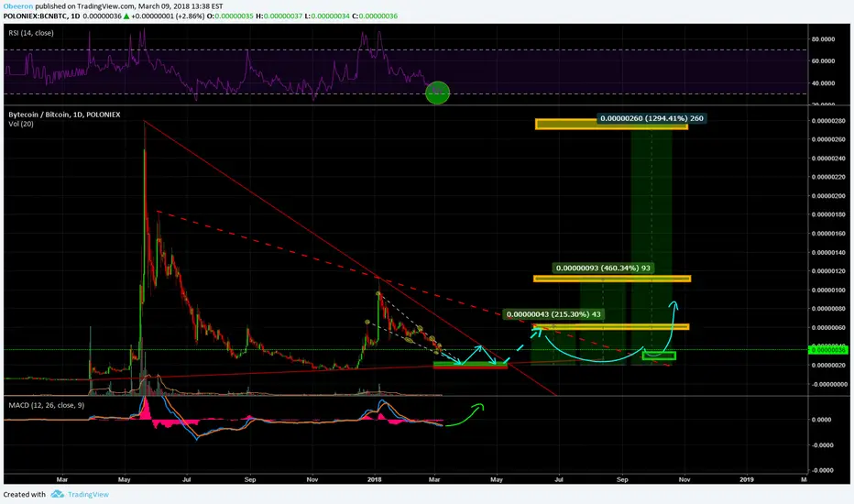This screenshot has width=854, height=504.
Task: Click 0.00000240 on the price axis
Action: coord(827,159)
